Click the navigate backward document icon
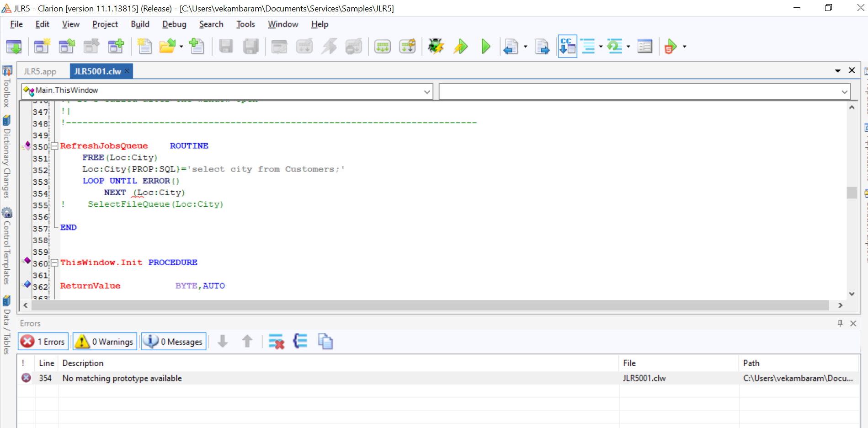The width and height of the screenshot is (868, 428). click(x=510, y=46)
